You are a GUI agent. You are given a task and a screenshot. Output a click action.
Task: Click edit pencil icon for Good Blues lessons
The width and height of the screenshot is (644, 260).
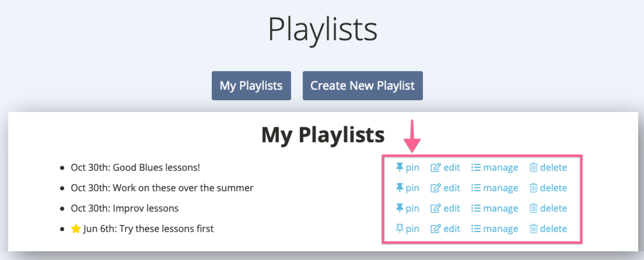click(x=435, y=167)
